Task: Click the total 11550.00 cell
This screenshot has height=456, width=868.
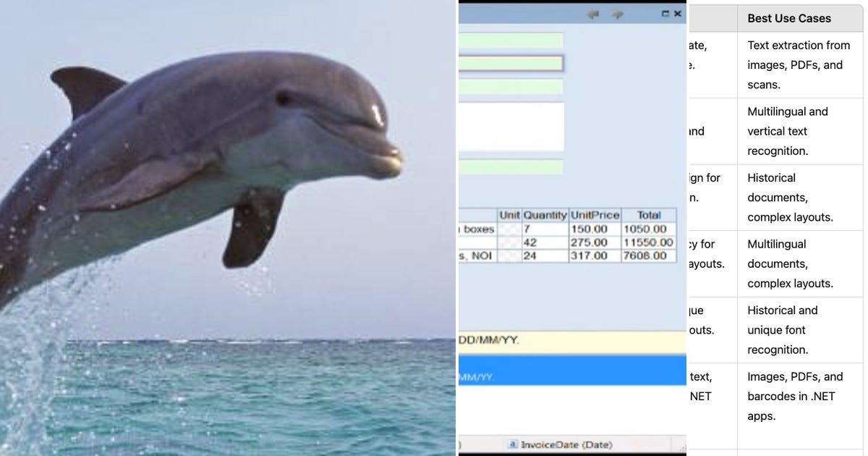Action: coord(649,242)
